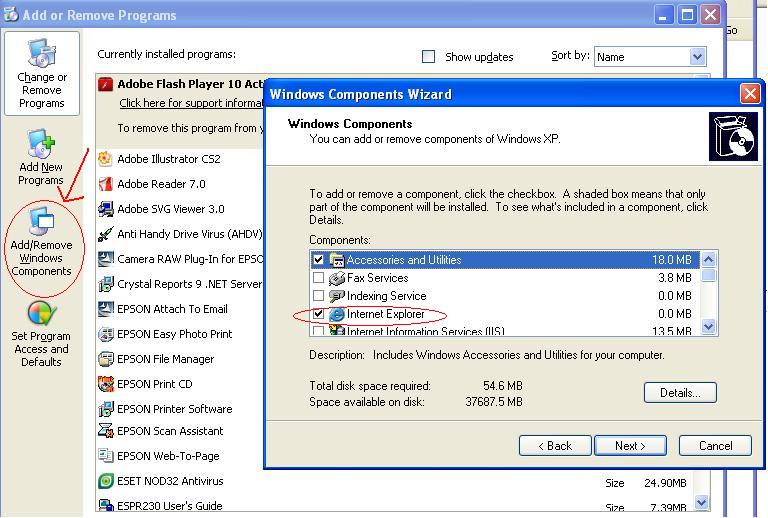Select EPSON File Manager icon

click(x=105, y=359)
